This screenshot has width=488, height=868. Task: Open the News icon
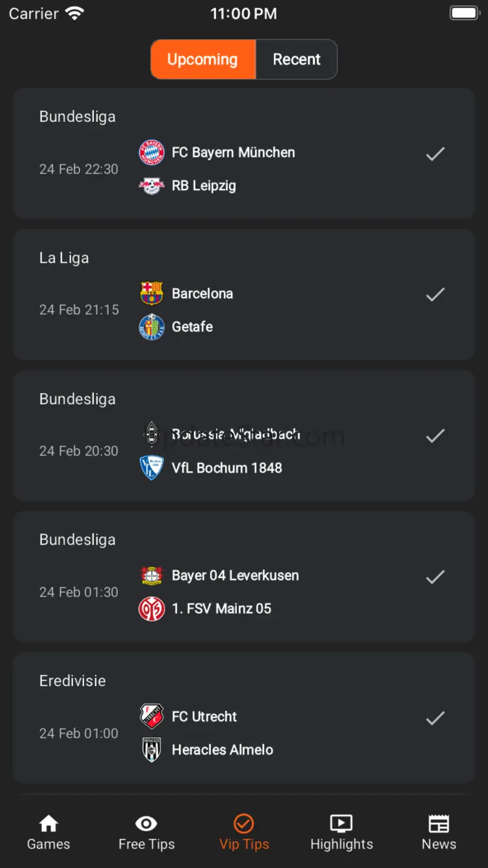point(439,824)
